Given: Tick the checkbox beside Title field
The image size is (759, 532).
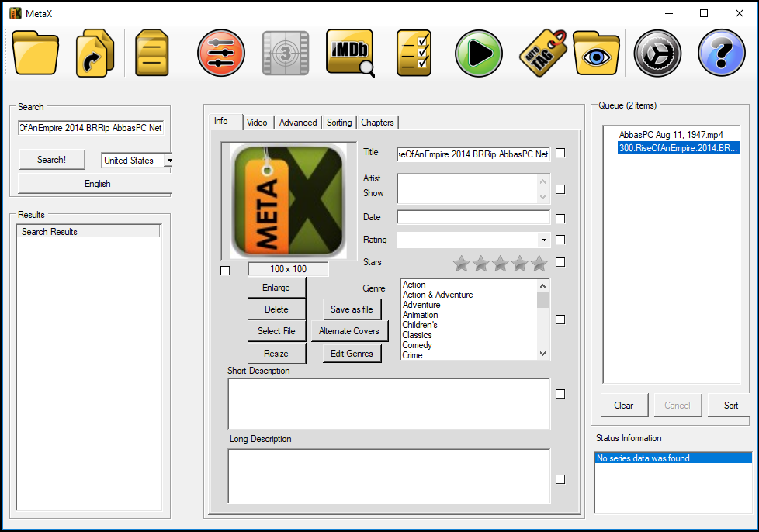Looking at the screenshot, I should click(x=560, y=153).
